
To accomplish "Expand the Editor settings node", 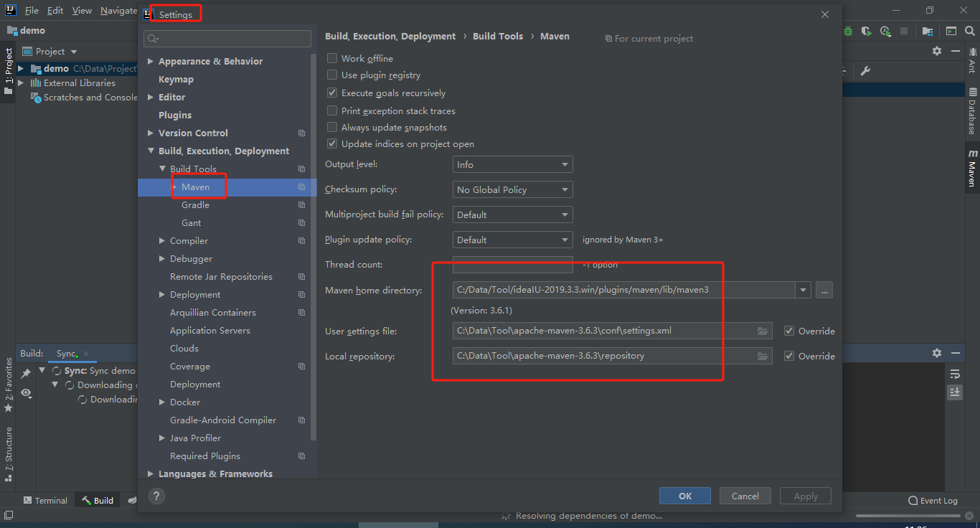I will (x=151, y=97).
